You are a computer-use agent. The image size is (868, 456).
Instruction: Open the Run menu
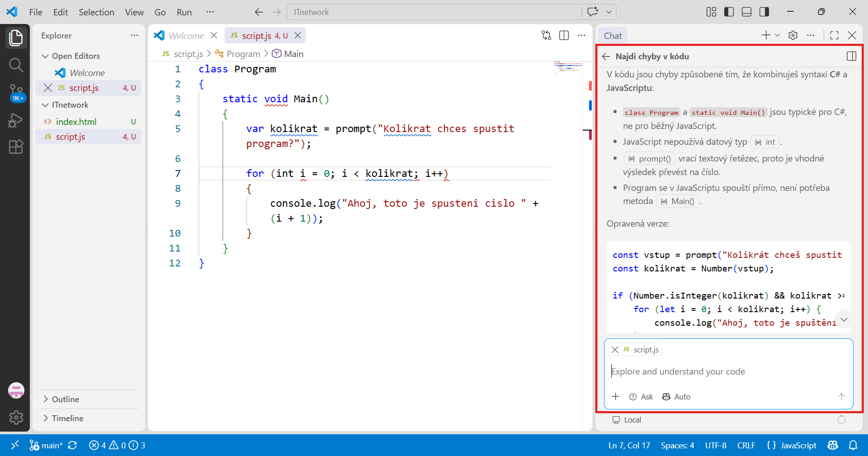pos(184,12)
